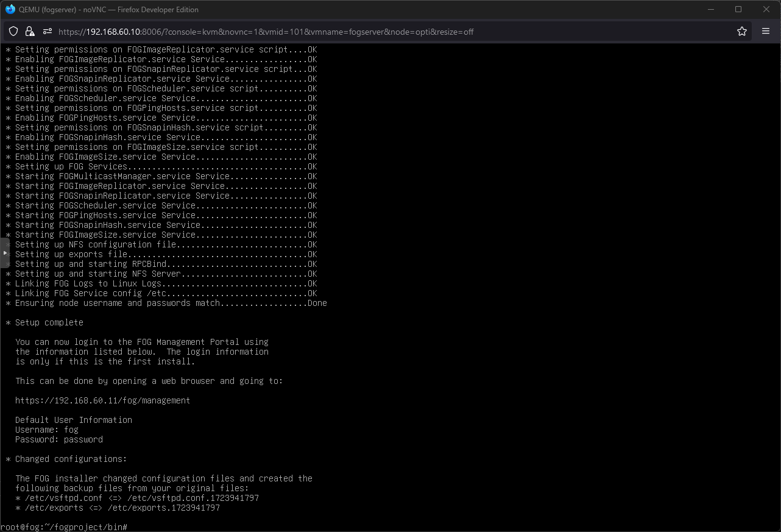This screenshot has width=781, height=532.
Task: Expand the noVNC control panel side handle
Action: tap(5, 253)
